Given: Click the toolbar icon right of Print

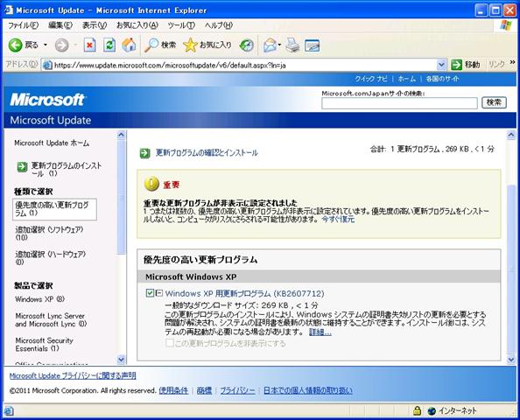Looking at the screenshot, I should tap(312, 45).
